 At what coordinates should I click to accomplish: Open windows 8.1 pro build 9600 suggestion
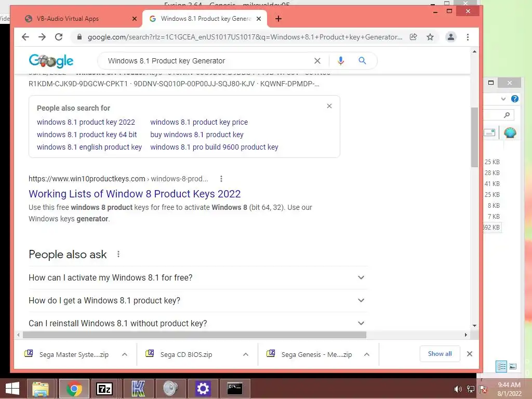(214, 147)
